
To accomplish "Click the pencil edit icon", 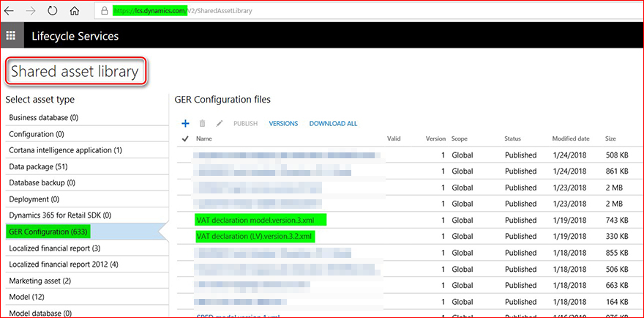I will click(x=220, y=123).
